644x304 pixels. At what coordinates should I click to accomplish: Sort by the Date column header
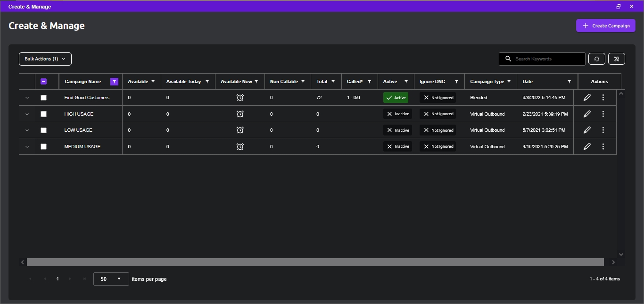[528, 82]
